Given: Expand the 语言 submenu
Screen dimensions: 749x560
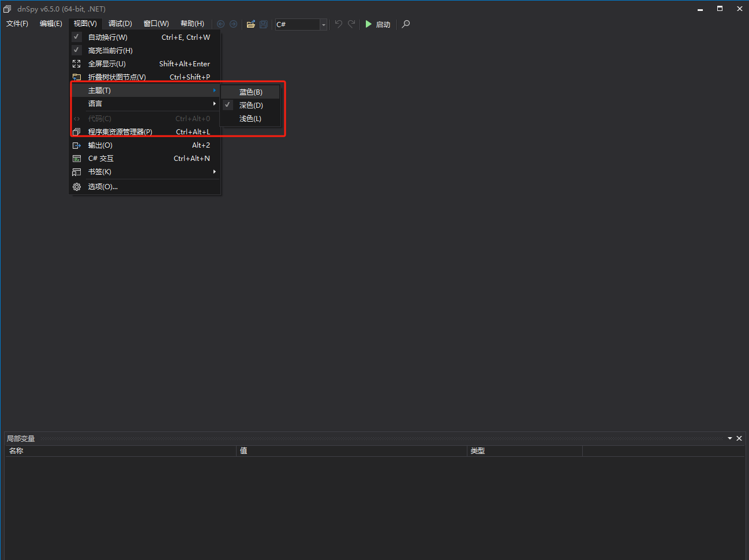Looking at the screenshot, I should [x=145, y=104].
